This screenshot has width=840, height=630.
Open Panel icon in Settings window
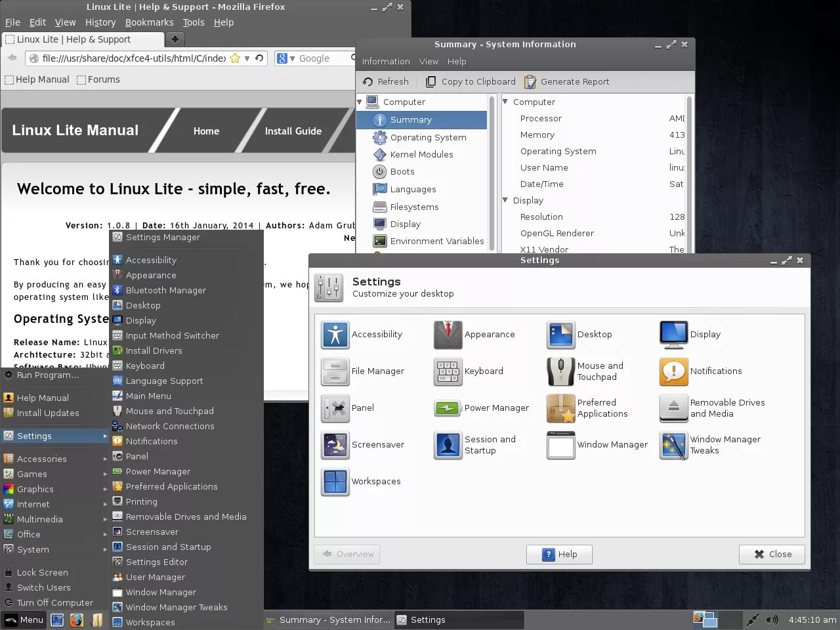(x=335, y=408)
